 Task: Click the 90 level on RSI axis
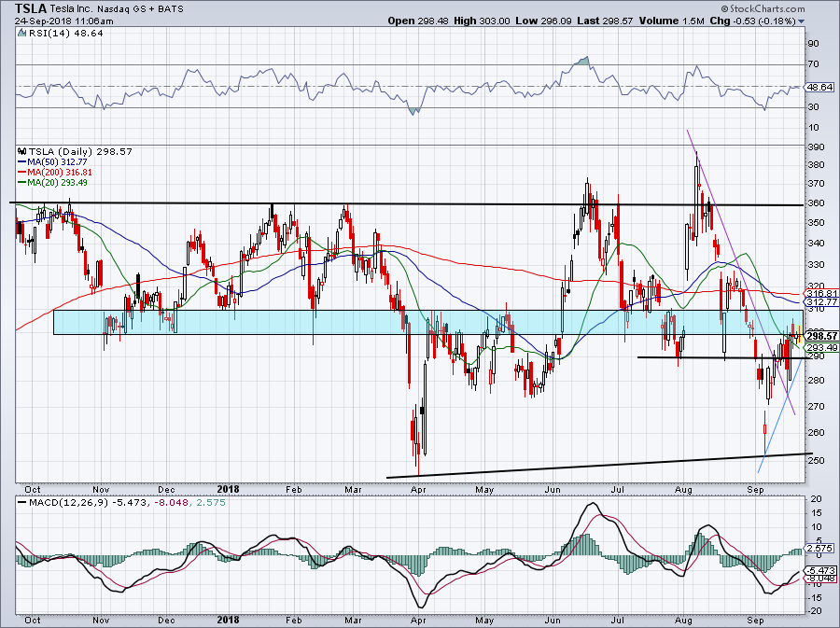tap(813, 43)
